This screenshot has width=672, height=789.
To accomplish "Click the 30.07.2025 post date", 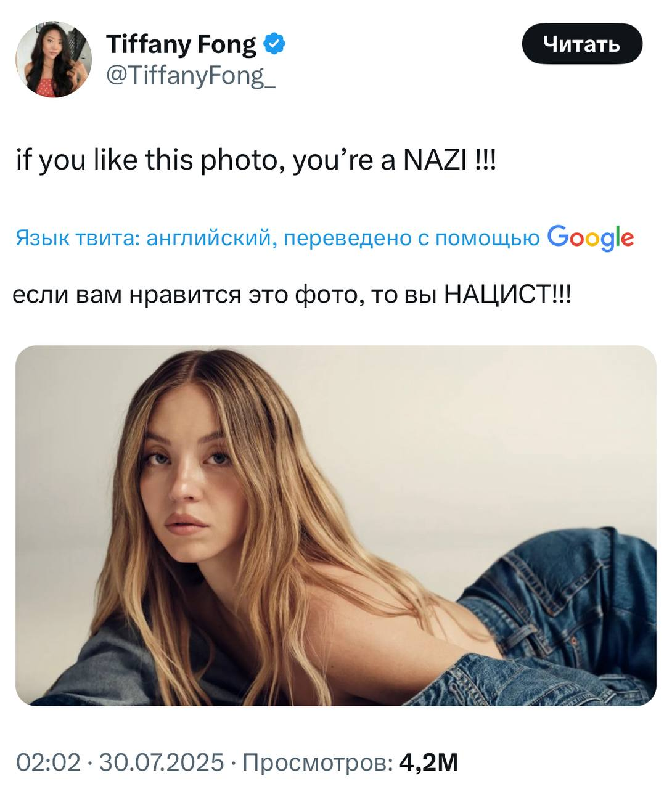I will tap(162, 762).
